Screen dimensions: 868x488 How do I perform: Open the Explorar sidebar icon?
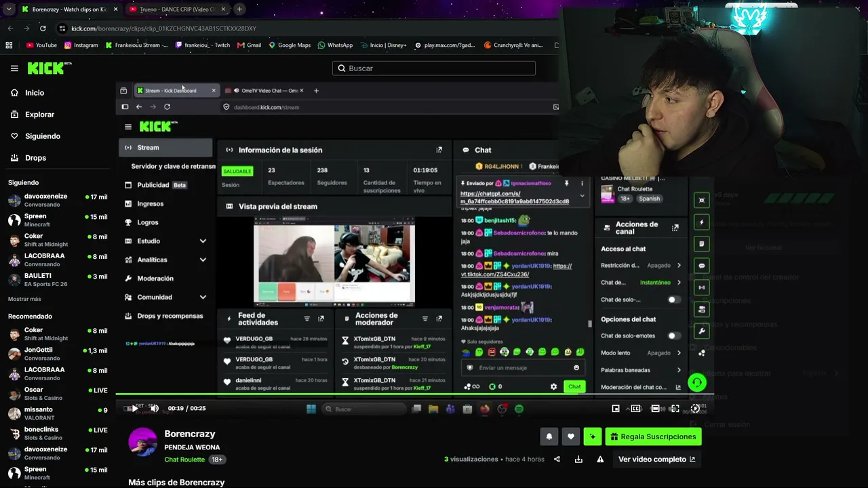pos(14,115)
